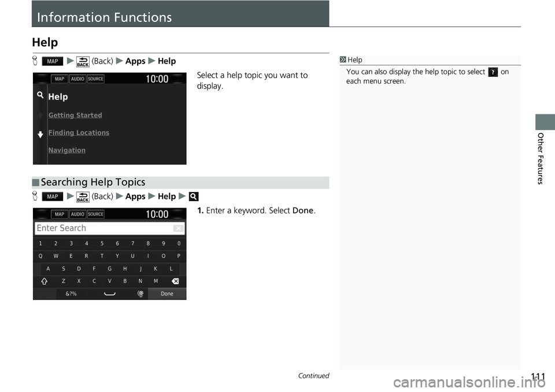The image size is (555, 392).
Task: Select the Navigation help topic
Action: coord(67,150)
